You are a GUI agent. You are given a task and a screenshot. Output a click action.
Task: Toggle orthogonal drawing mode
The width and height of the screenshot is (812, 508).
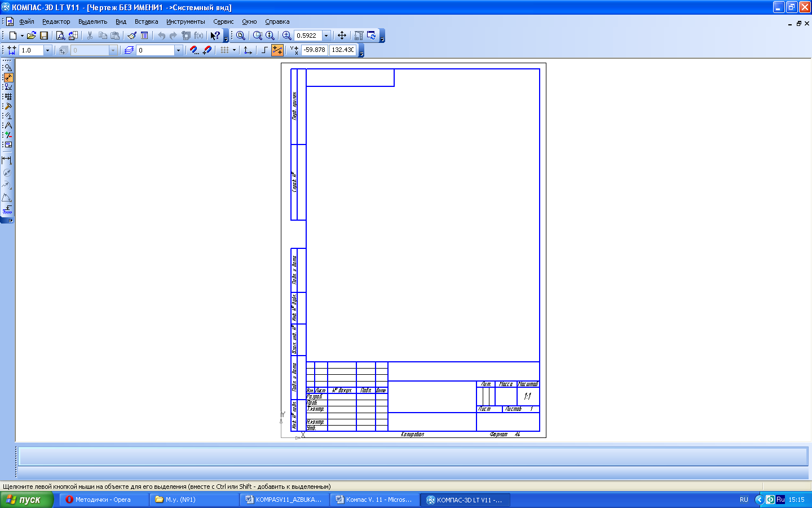pyautogui.click(x=264, y=50)
